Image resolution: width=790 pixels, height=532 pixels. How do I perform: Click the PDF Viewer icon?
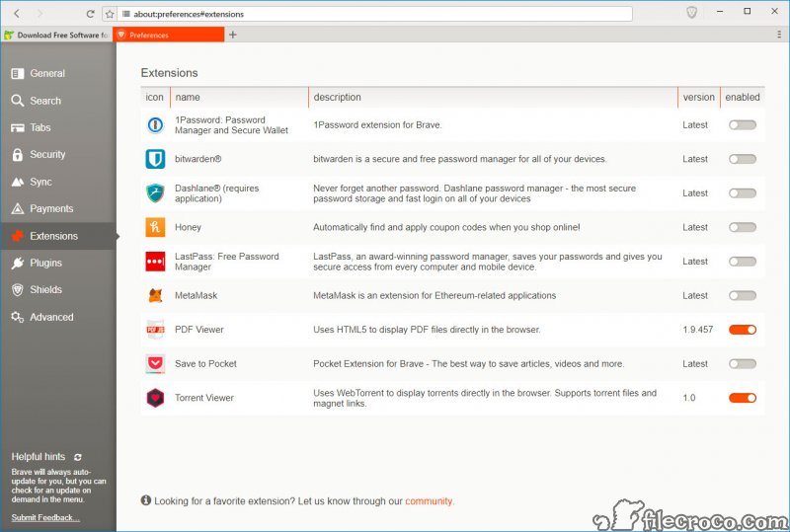pos(155,330)
